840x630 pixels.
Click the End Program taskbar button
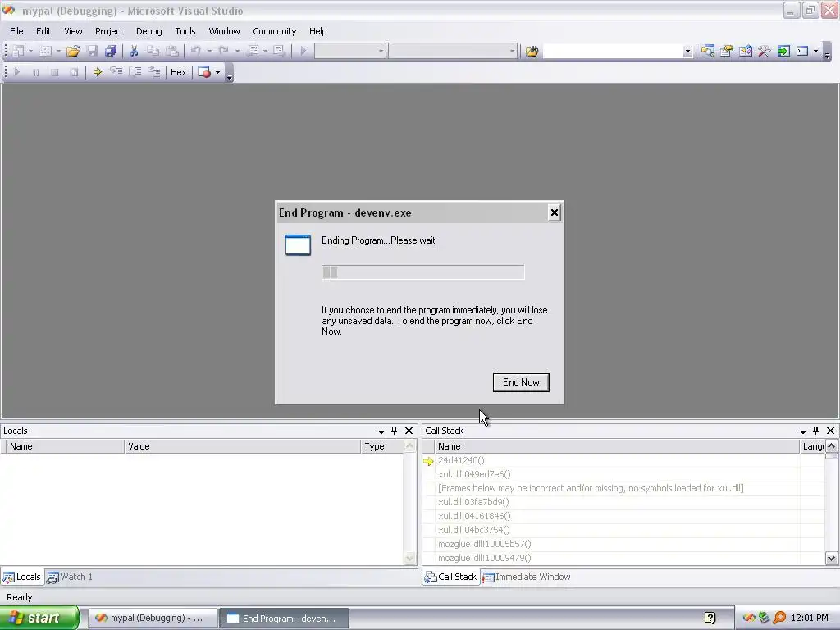285,618
